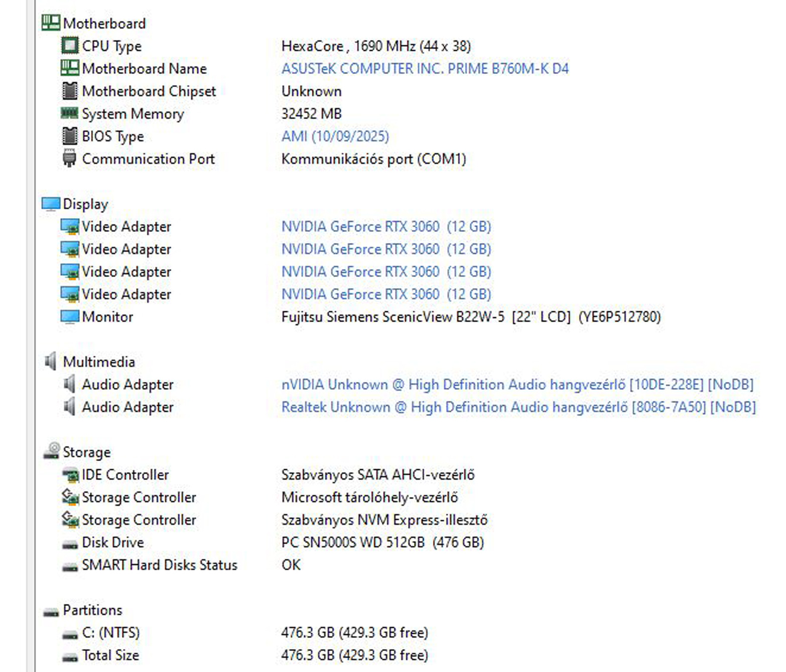The height and width of the screenshot is (672, 786).
Task: Click the Motherboard Chipset icon
Action: [x=70, y=91]
